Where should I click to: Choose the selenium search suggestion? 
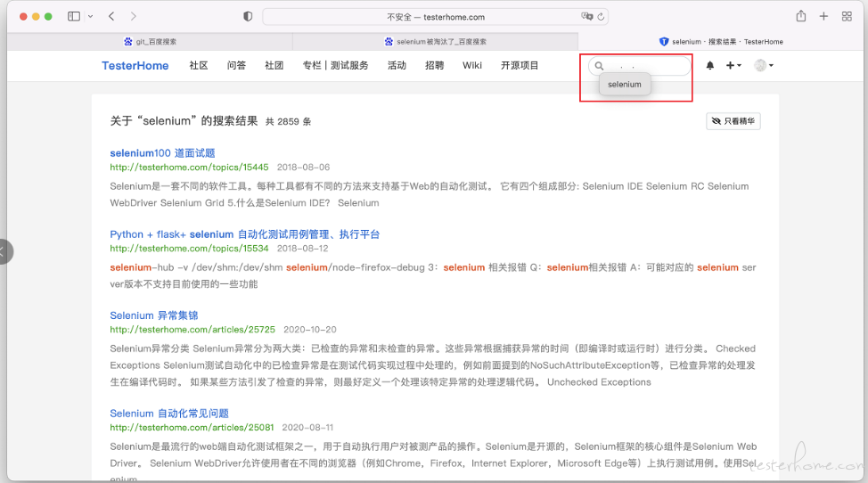pos(625,85)
